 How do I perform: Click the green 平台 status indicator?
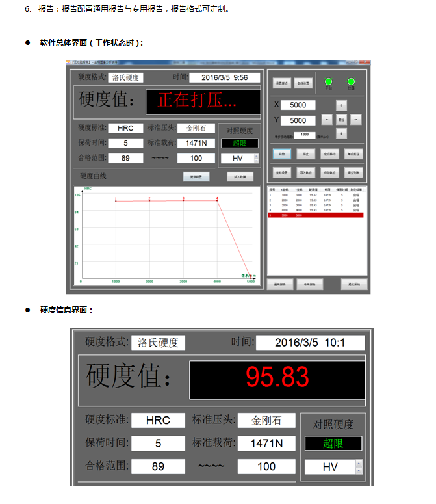(329, 82)
